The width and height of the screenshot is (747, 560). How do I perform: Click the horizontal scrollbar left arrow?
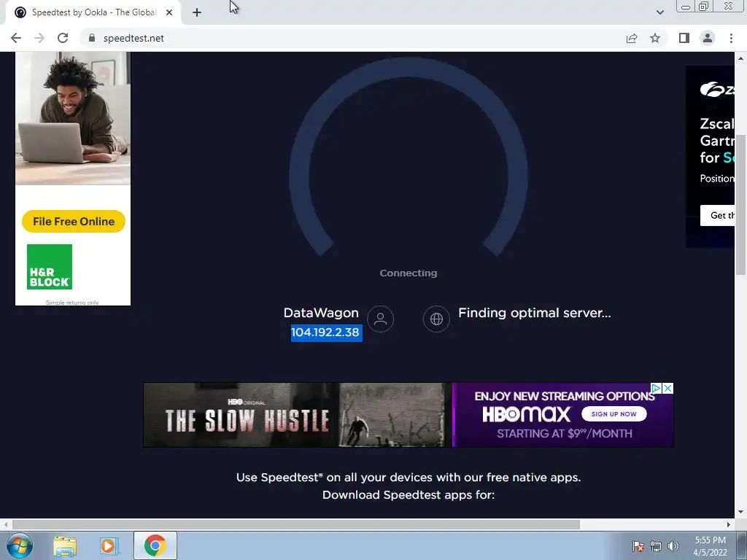point(5,525)
